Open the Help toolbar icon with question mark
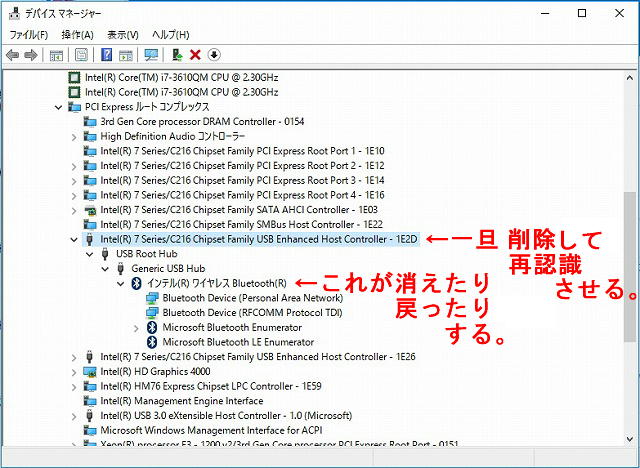Image resolution: width=640 pixels, height=468 pixels. point(107,55)
